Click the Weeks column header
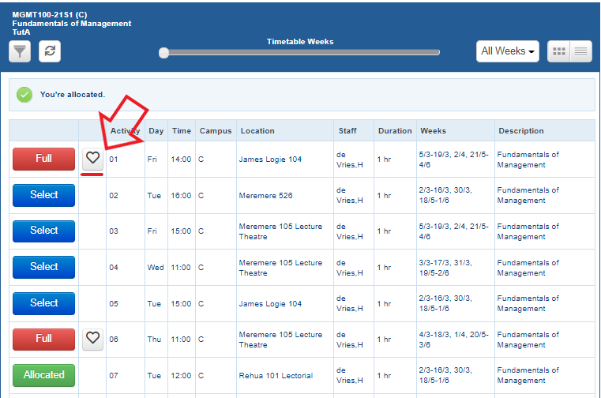This screenshot has width=601, height=398. (433, 131)
